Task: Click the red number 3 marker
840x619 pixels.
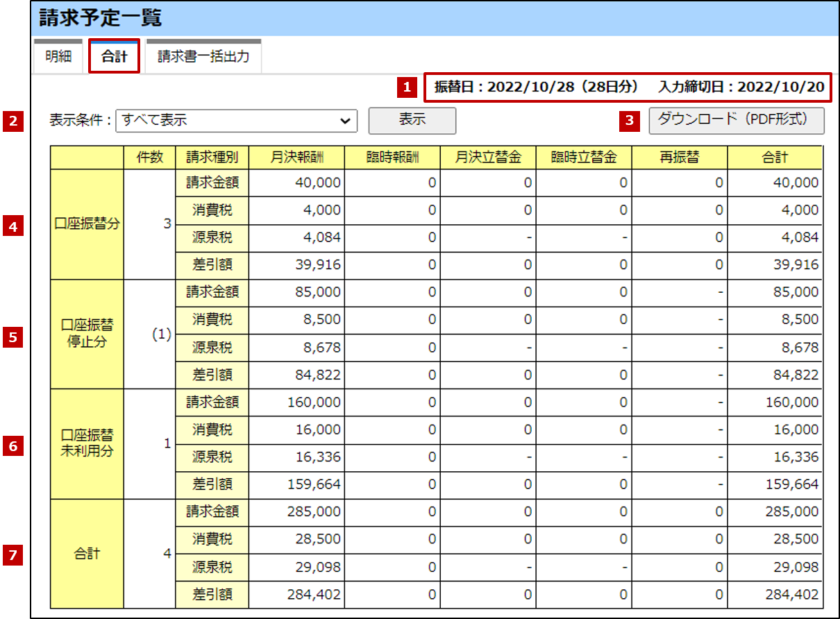Action: click(630, 121)
